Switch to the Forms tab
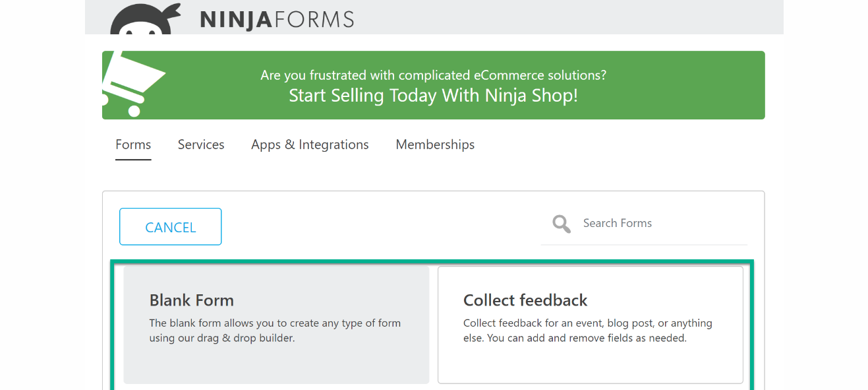 click(133, 145)
